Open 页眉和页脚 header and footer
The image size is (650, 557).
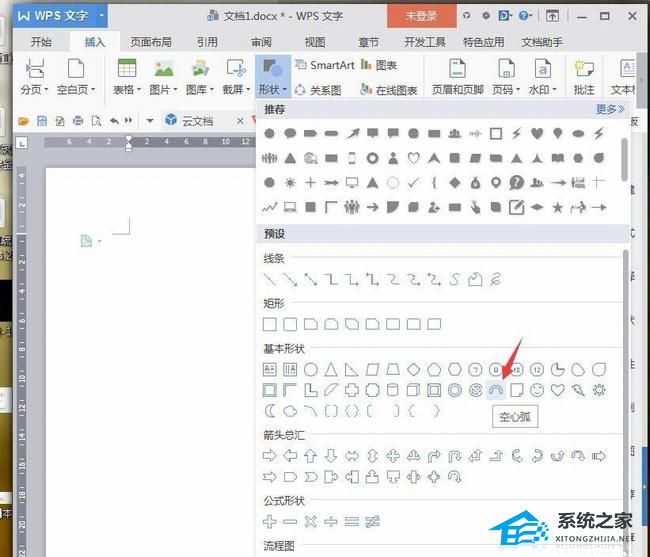coord(457,77)
